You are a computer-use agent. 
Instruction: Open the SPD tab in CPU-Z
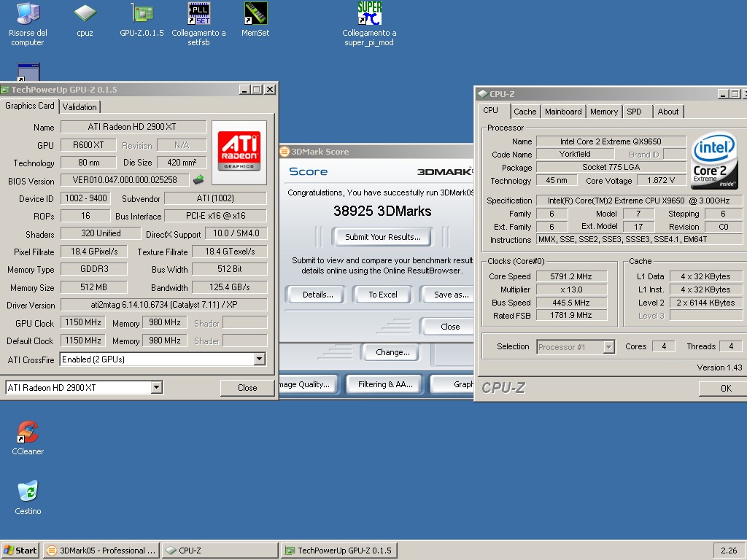(634, 112)
